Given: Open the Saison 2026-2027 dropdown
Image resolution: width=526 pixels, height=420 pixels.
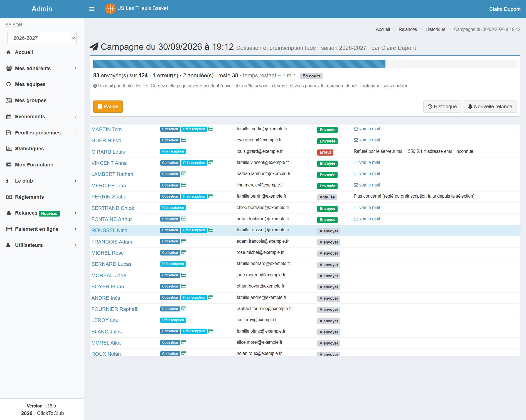Looking at the screenshot, I should pos(42,38).
